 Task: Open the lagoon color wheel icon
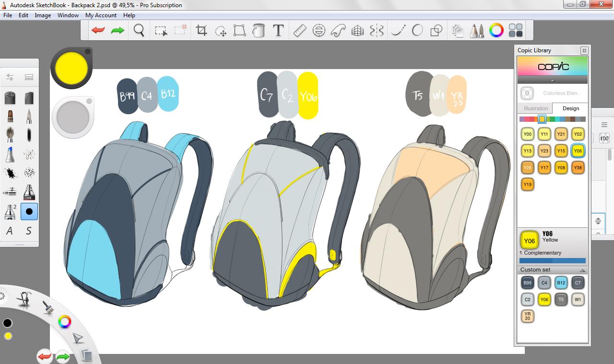(64, 321)
